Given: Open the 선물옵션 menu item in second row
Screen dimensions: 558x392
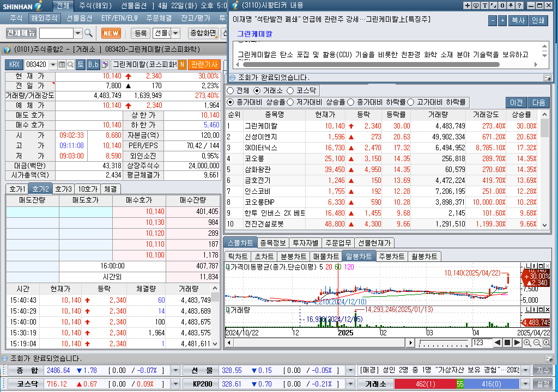Looking at the screenshot, I should [x=79, y=18].
